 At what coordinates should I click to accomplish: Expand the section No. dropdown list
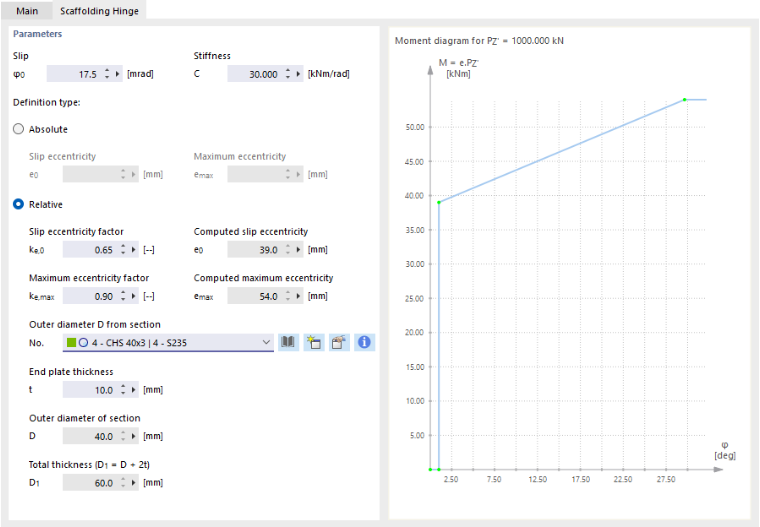266,342
